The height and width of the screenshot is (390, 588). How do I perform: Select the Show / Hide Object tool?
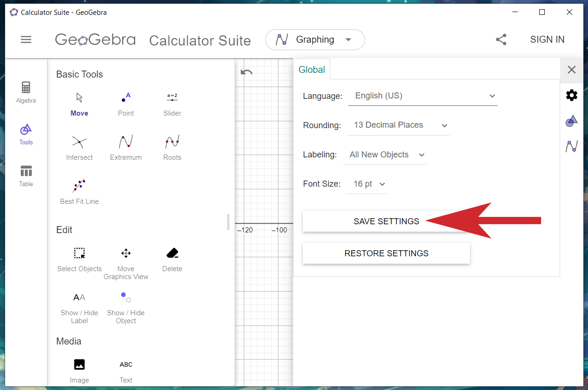click(x=126, y=307)
